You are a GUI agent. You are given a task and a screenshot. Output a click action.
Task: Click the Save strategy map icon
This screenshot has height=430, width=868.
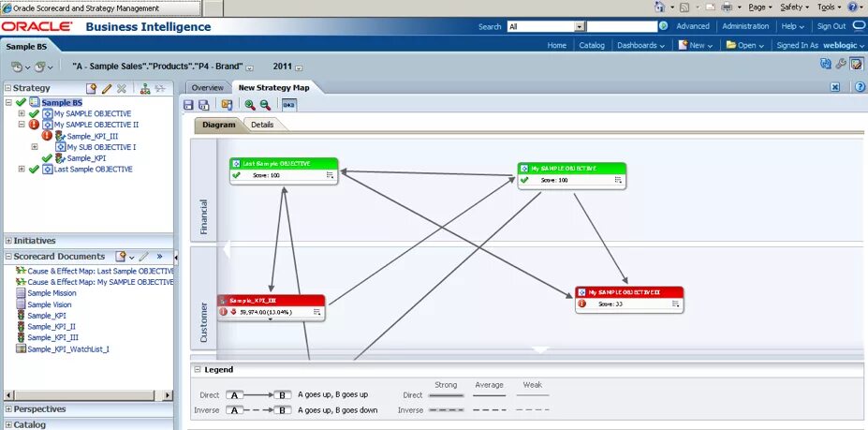pos(188,105)
